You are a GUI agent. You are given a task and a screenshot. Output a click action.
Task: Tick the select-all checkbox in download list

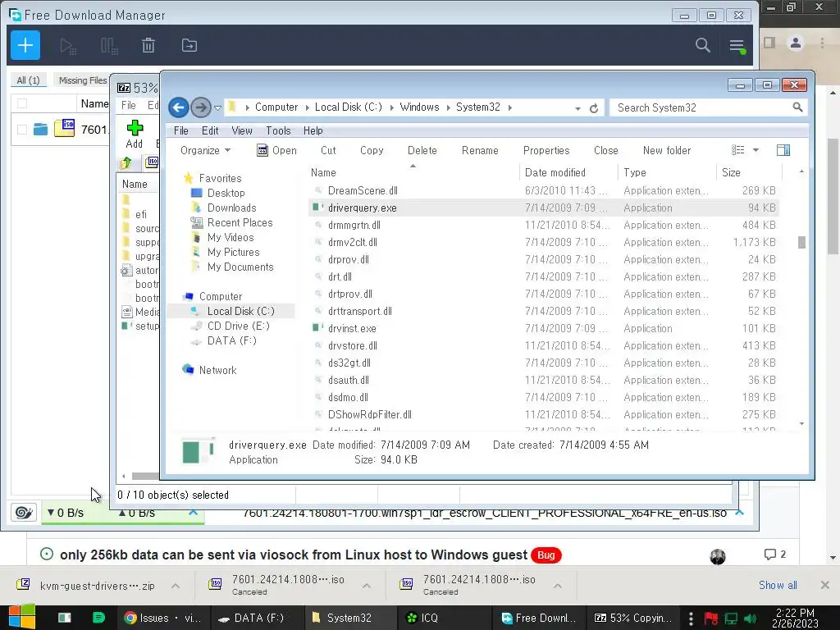point(22,103)
